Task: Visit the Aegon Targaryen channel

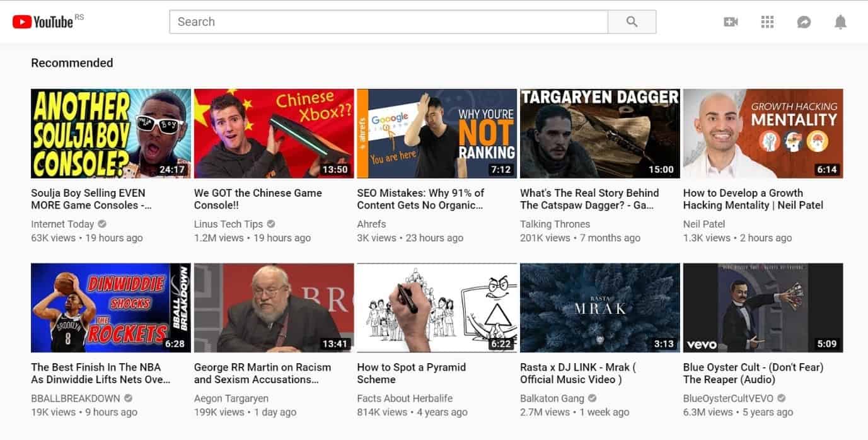Action: point(231,398)
